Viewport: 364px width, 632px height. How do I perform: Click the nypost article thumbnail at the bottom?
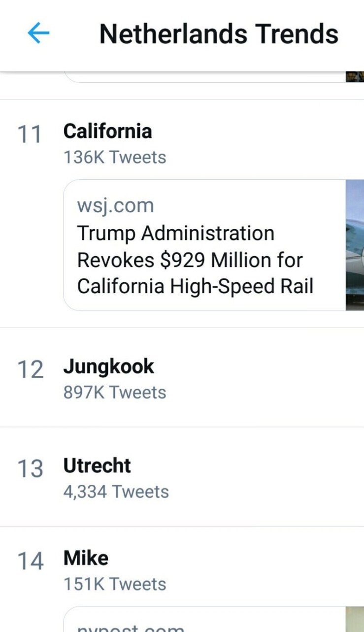(355, 620)
